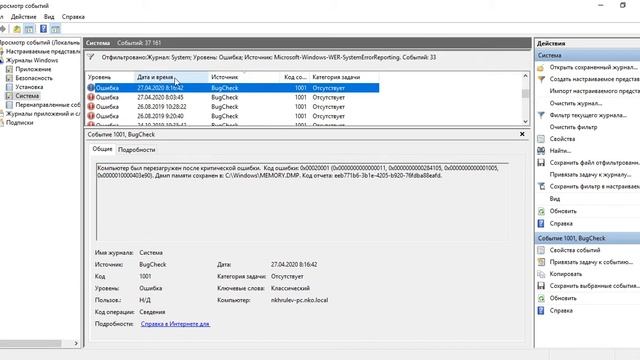Screen dimensions: 640x360
Task: Click Импорт настраиваемого представления action
Action: (x=594, y=91)
